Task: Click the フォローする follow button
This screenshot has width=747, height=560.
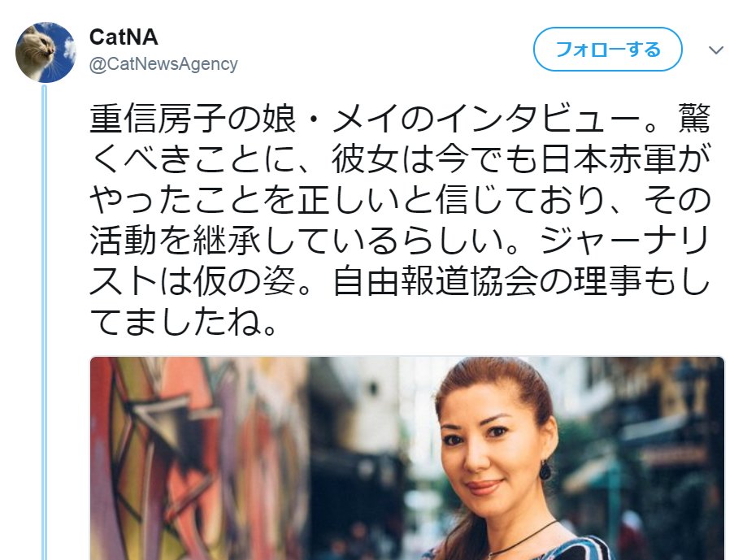Action: click(x=607, y=50)
